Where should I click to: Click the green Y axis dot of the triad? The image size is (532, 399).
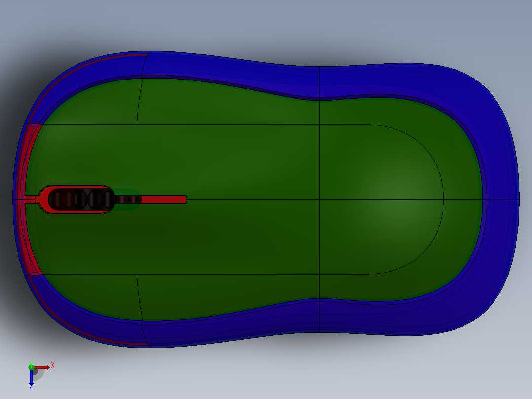(31, 367)
